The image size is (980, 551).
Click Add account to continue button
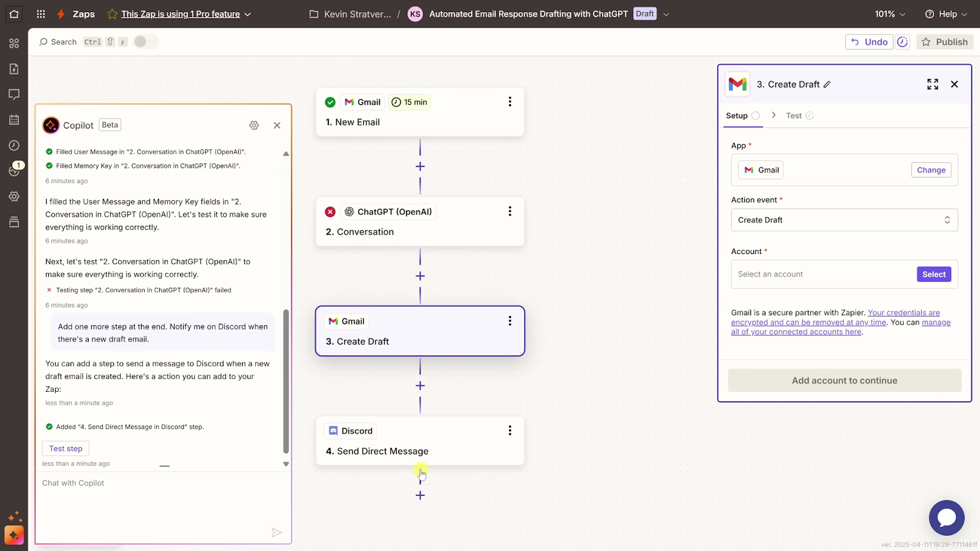click(x=845, y=380)
